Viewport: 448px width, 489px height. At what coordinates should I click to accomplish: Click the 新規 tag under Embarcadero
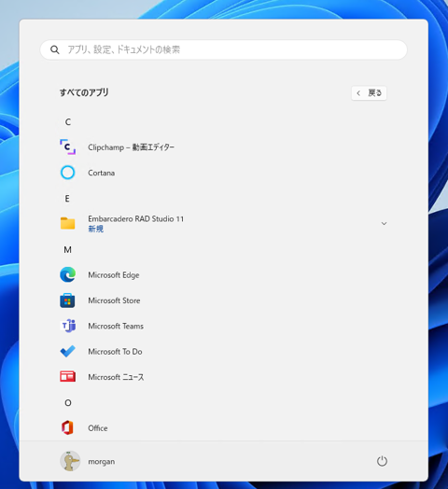click(95, 229)
